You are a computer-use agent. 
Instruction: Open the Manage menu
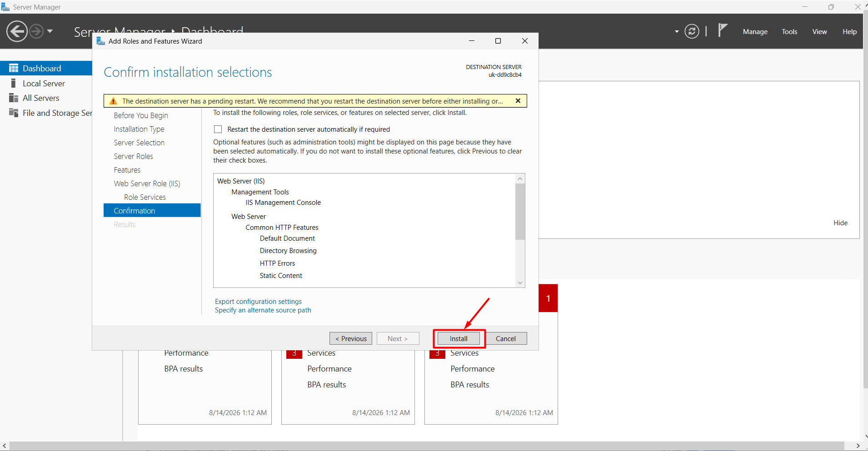755,32
